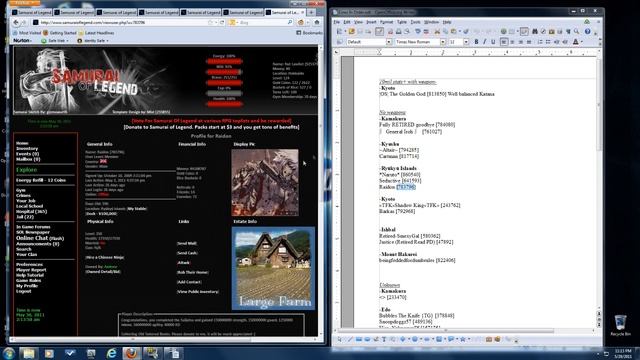
Task: Click the Inventory link in game sidebar
Action: point(27,149)
